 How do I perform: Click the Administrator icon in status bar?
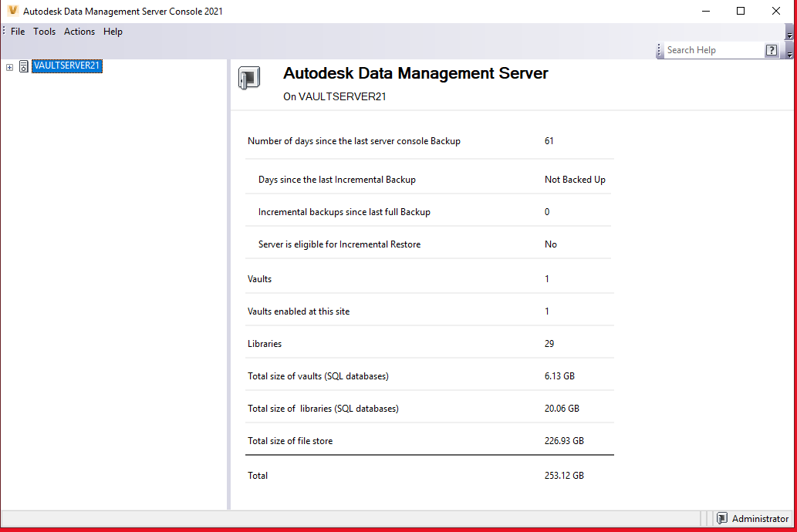pos(723,518)
